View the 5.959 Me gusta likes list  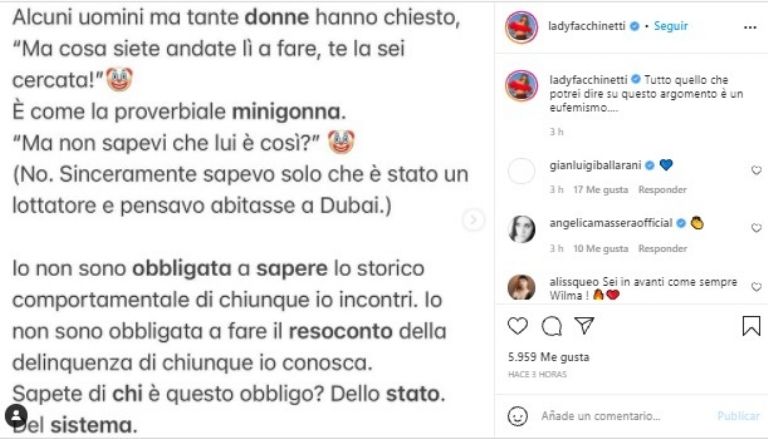click(549, 357)
